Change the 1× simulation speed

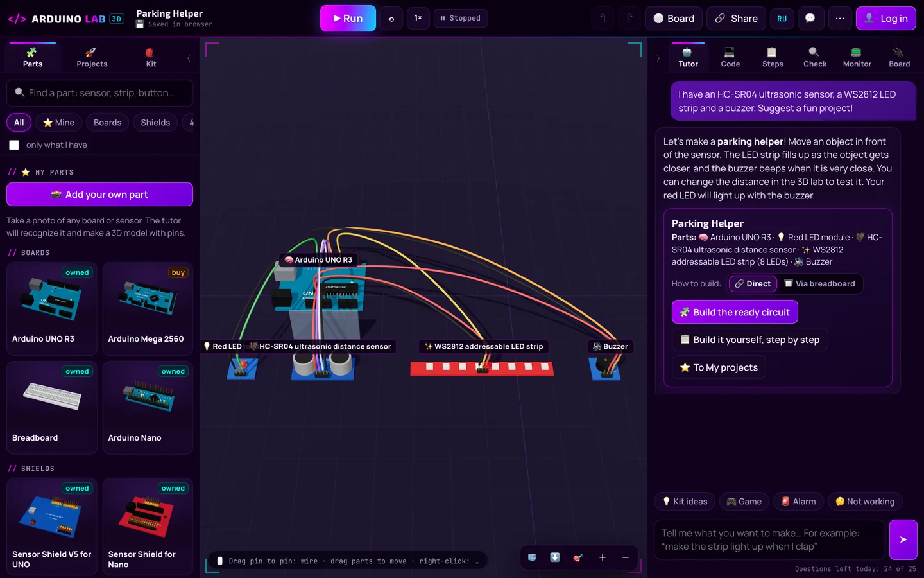(x=418, y=18)
